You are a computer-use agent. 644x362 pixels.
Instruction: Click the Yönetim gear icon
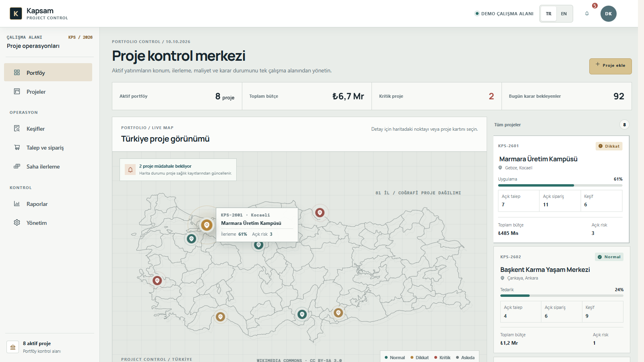(17, 223)
